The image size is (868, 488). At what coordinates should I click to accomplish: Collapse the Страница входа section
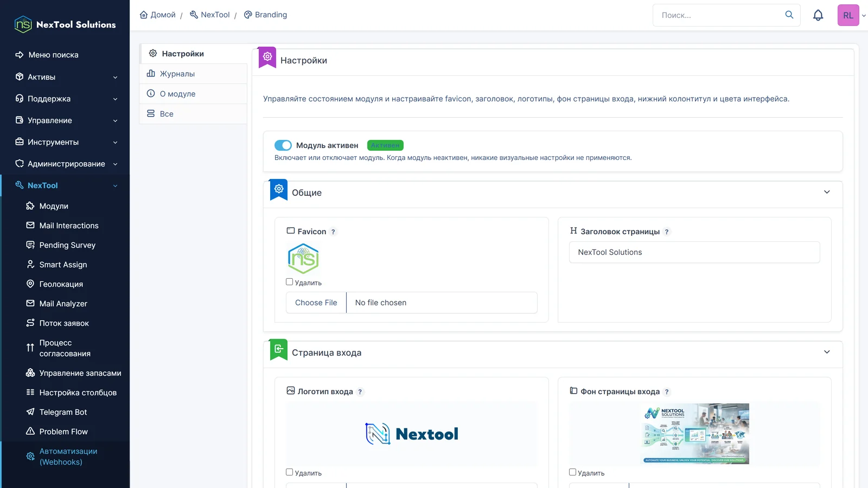tap(827, 352)
